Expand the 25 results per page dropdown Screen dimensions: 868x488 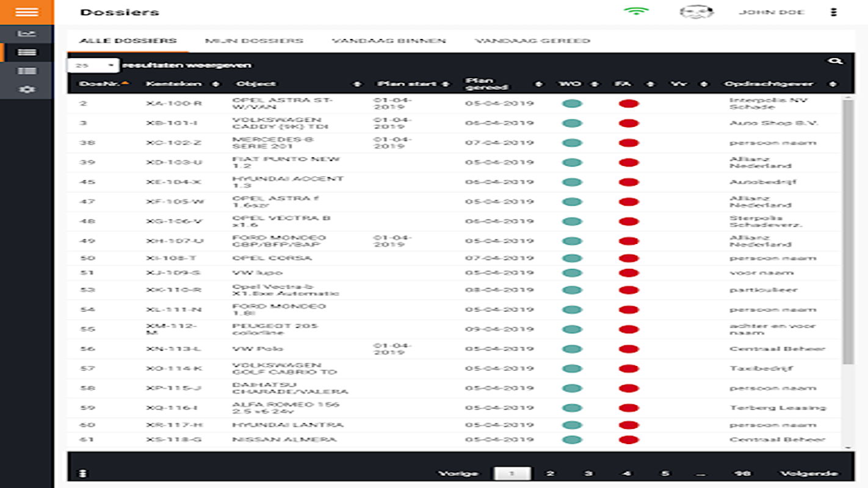click(93, 65)
